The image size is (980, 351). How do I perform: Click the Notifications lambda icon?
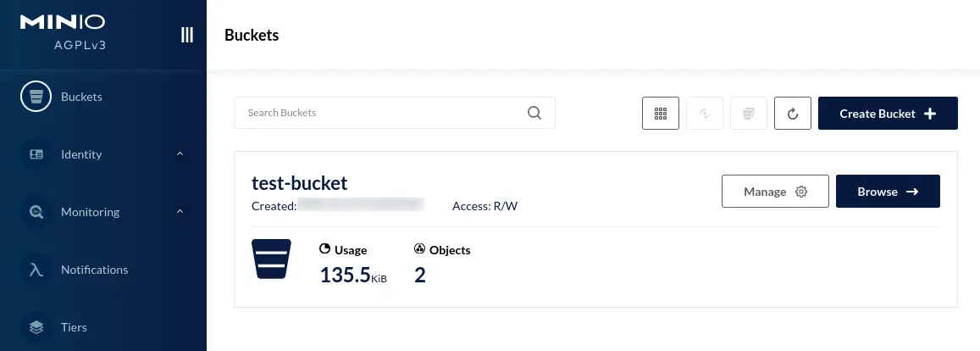pos(36,270)
